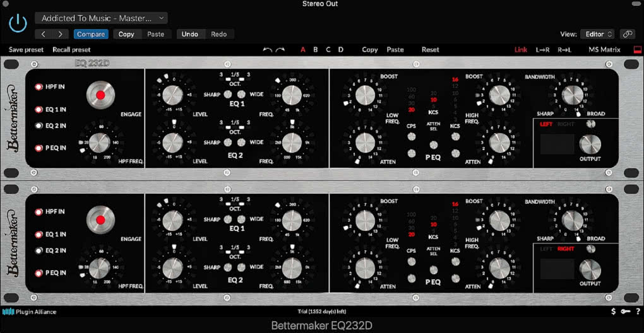
Task: Click the top unit EQ 1 SHARP button
Action: [227, 95]
